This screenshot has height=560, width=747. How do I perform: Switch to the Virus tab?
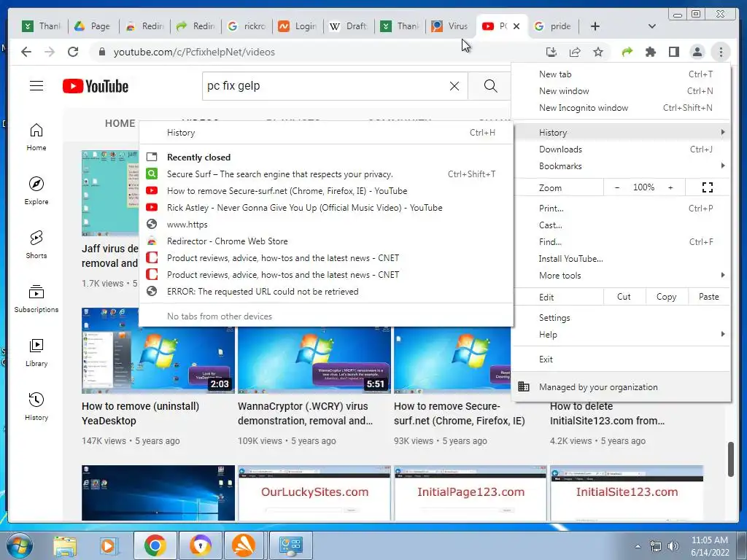click(451, 26)
